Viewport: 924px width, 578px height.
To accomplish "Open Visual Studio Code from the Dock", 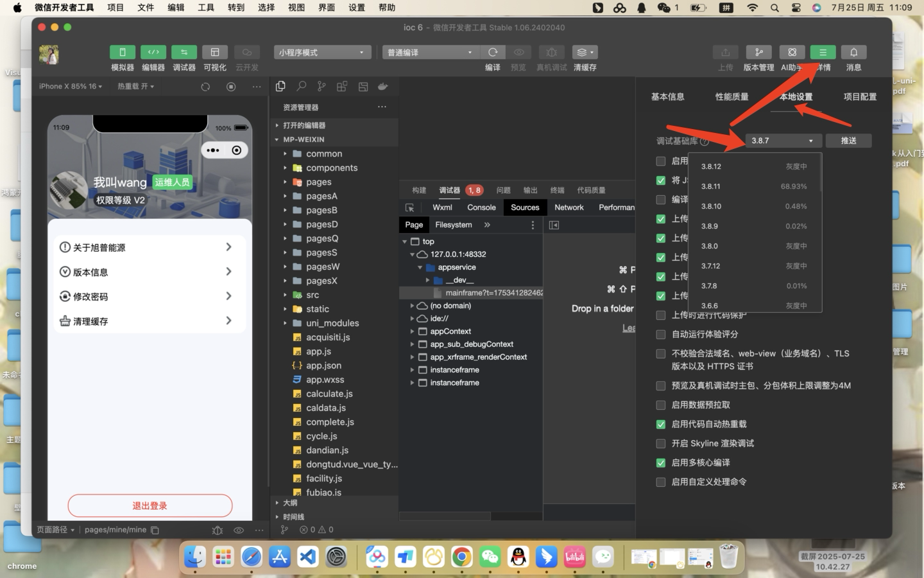I will (308, 556).
